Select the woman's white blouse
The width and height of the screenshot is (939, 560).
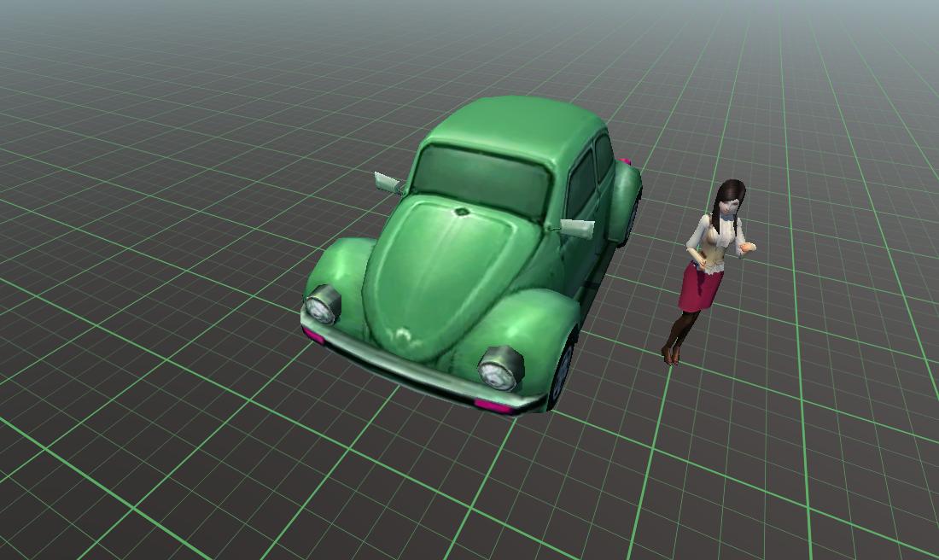click(x=717, y=243)
